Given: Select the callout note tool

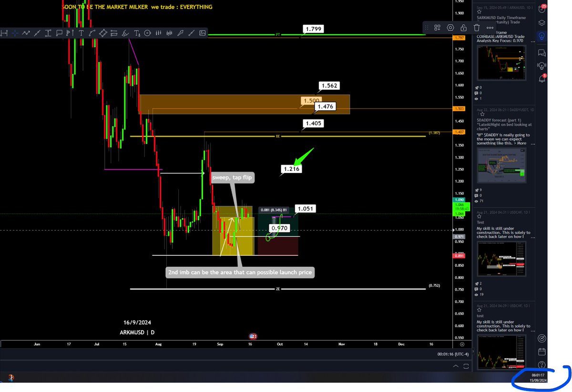Looking at the screenshot, I should coord(59,33).
